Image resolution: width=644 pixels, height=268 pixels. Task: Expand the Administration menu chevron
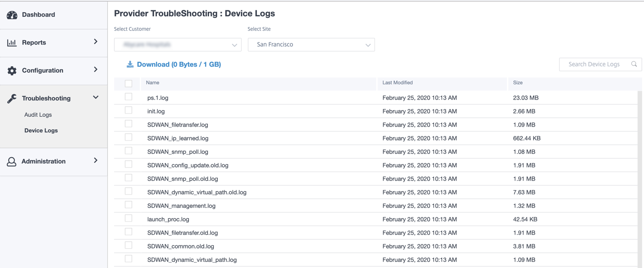tap(96, 160)
